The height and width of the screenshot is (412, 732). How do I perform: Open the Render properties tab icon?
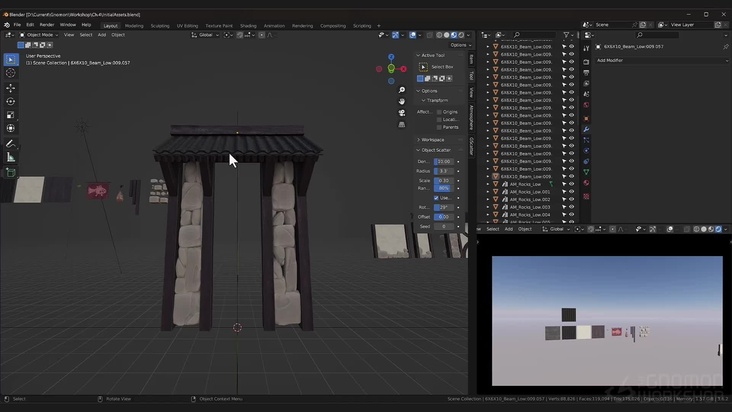(x=586, y=62)
